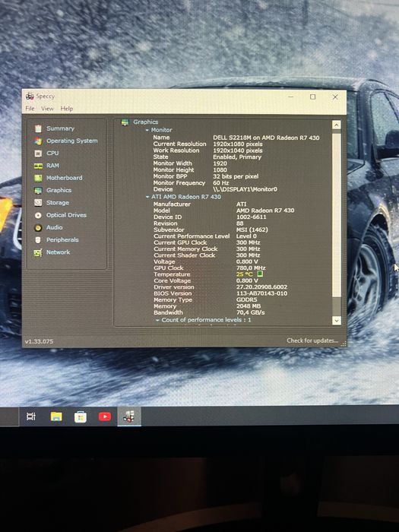399x532 pixels.
Task: Click the GPU Clock 780,0 MHz value
Action: coord(251,268)
